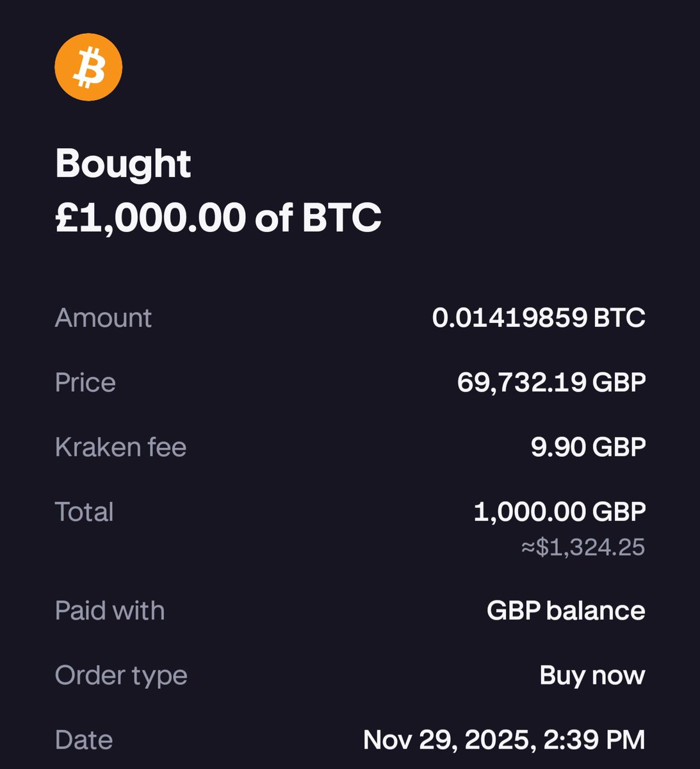The height and width of the screenshot is (769, 700).
Task: Tap the orange Bitcoin logo icon
Action: pos(88,67)
